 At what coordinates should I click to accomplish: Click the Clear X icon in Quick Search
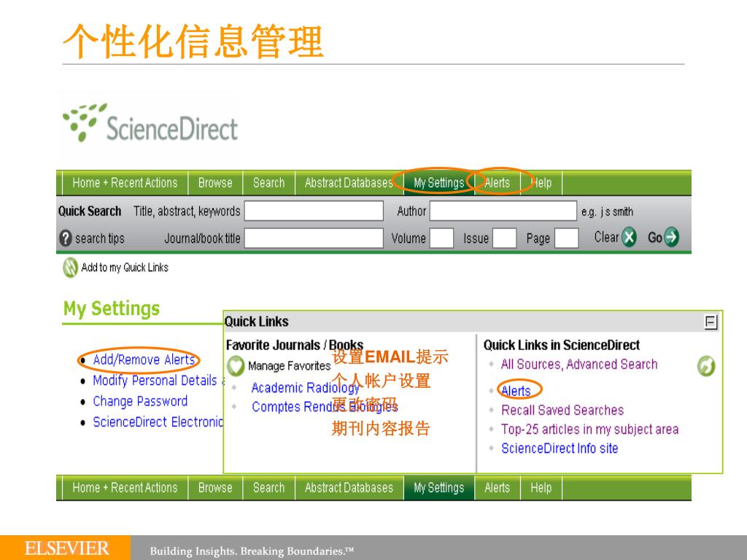pos(630,237)
